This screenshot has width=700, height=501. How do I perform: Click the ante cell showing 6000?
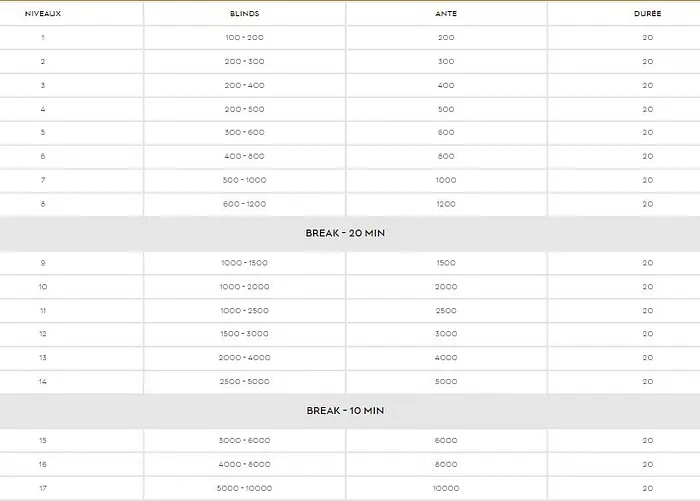point(446,441)
